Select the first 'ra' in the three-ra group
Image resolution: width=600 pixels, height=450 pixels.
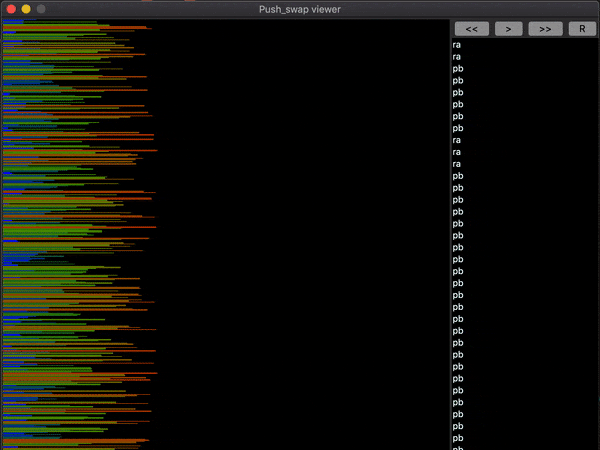point(457,140)
